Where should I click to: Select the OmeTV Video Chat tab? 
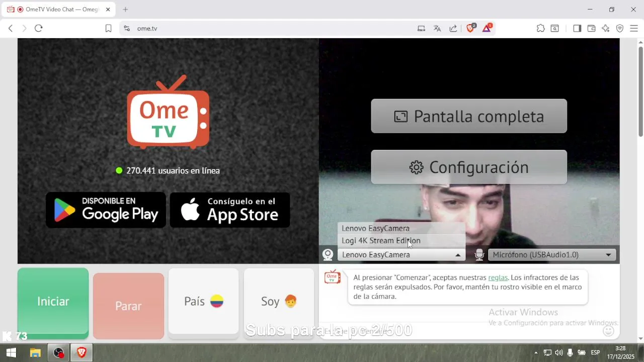point(59,10)
